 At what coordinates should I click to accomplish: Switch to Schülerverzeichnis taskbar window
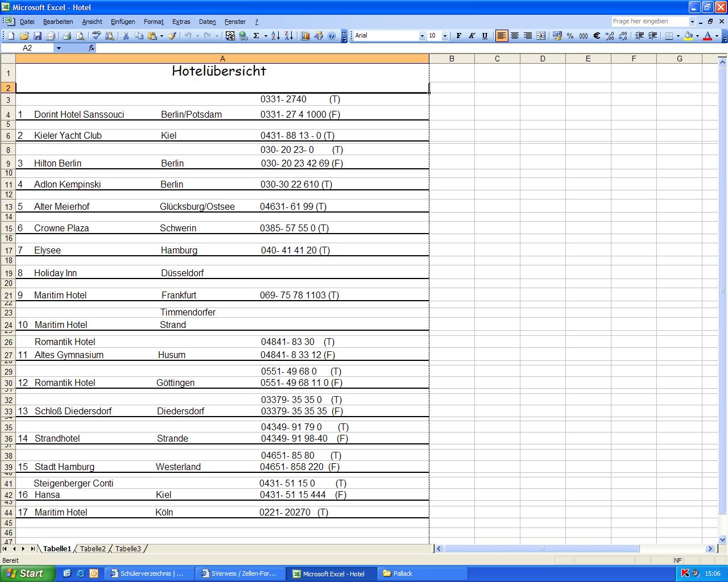tap(150, 573)
